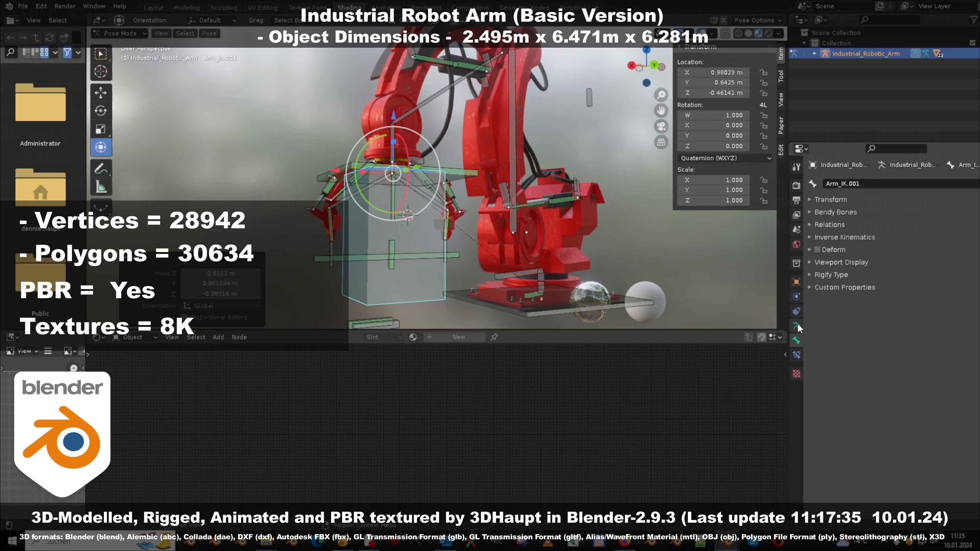Open Object properties orange square tab
This screenshot has height=551, width=980.
point(796,282)
